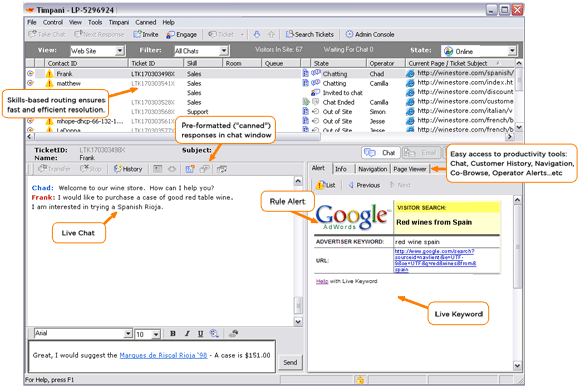Sort by Ticket ID column header
The image size is (580, 387).
[156, 63]
